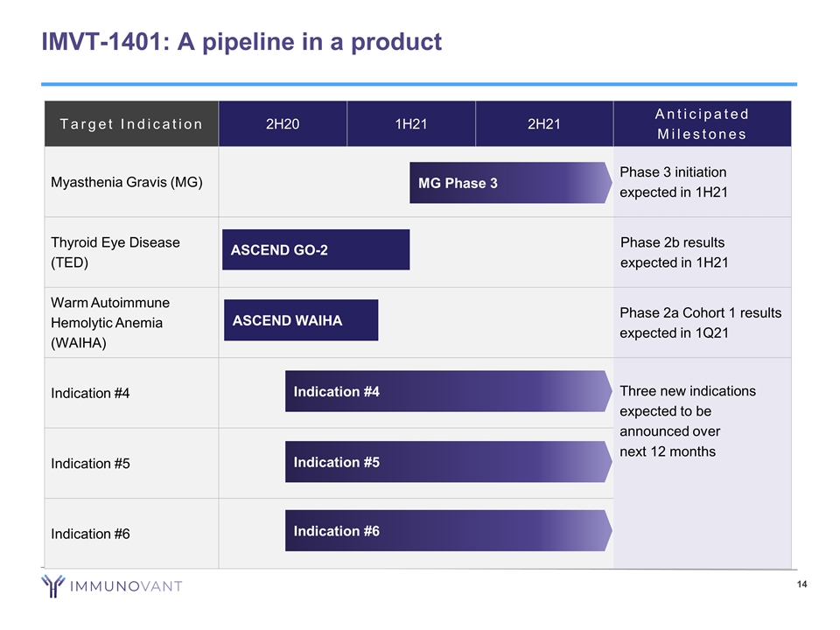Select the Warm Autoimmune Hemolytic Anemia label

pyautogui.click(x=110, y=322)
